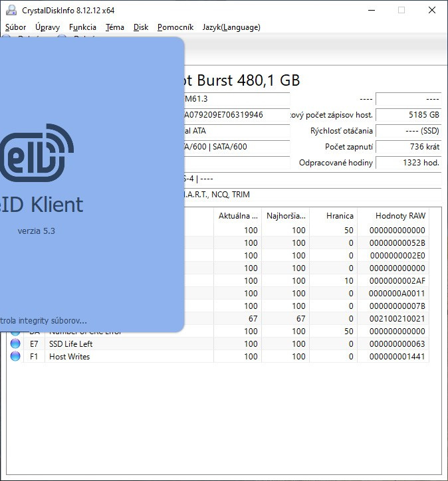This screenshot has width=448, height=481.
Task: Click the eID Klient logo on splash screen
Action: point(37,152)
